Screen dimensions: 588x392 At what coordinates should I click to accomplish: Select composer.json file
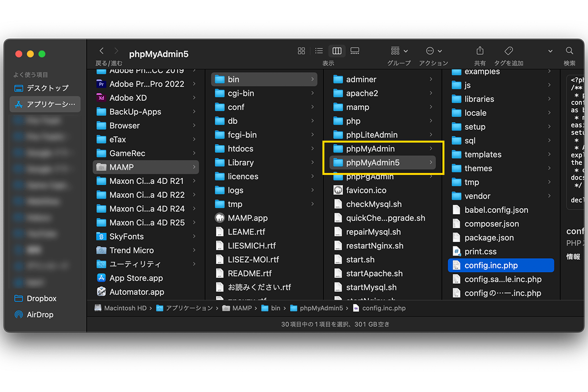point(501,224)
